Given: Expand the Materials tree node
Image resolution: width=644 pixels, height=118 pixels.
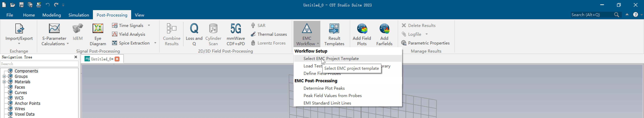Looking at the screenshot, I should tap(4, 82).
